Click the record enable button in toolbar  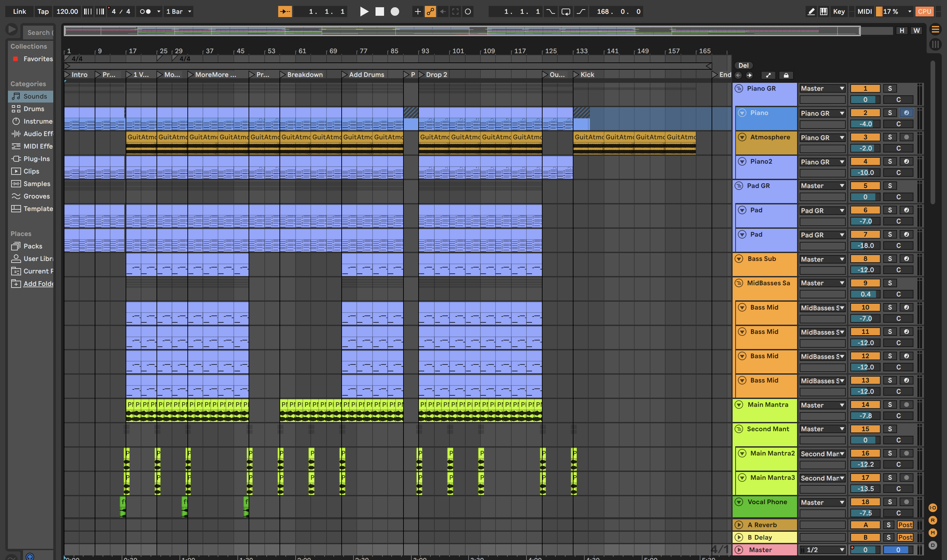pyautogui.click(x=395, y=11)
